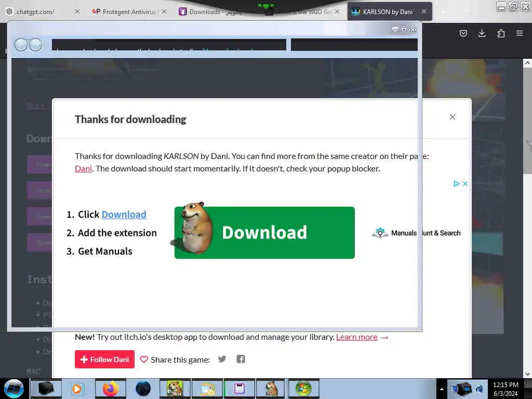Open the purple floppy disk taskbar icon
532x399 pixels.
click(239, 389)
